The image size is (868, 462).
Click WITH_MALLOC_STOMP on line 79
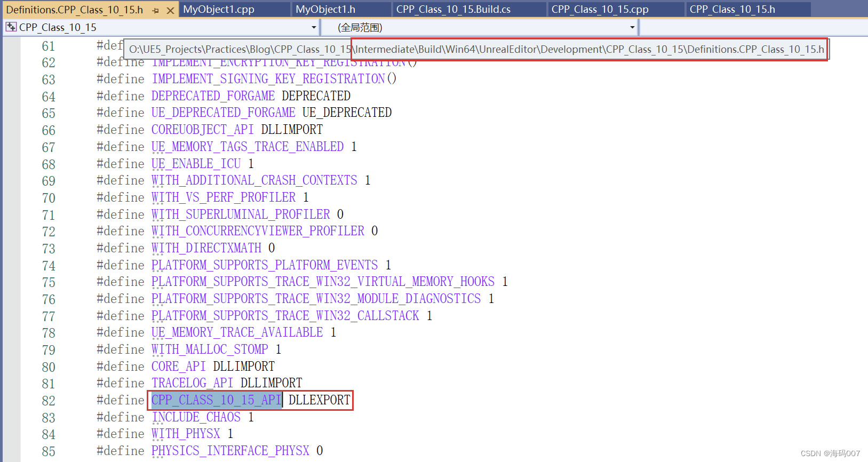(210, 349)
